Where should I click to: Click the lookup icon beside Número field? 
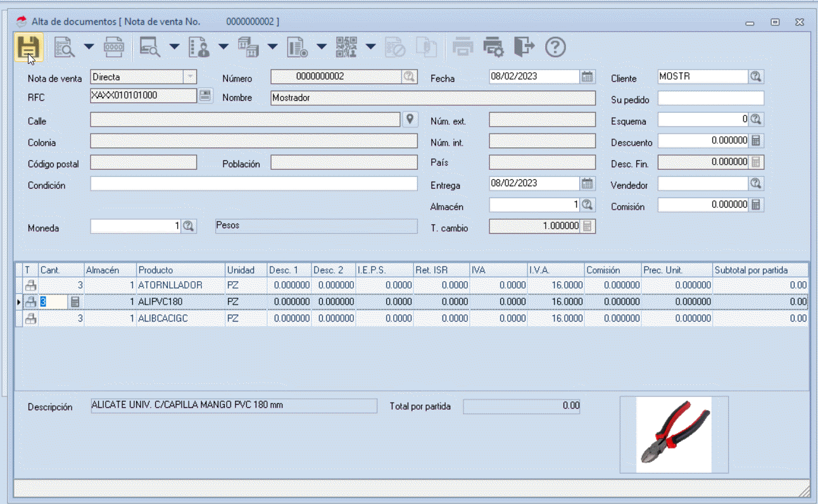(409, 77)
